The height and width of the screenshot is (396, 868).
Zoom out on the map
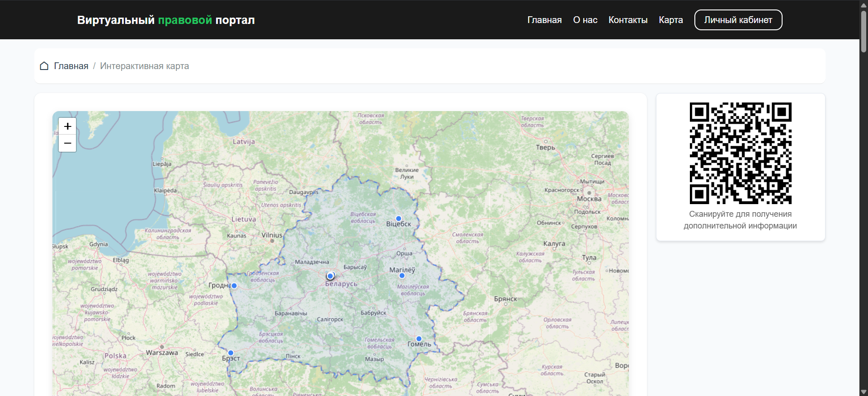(67, 143)
